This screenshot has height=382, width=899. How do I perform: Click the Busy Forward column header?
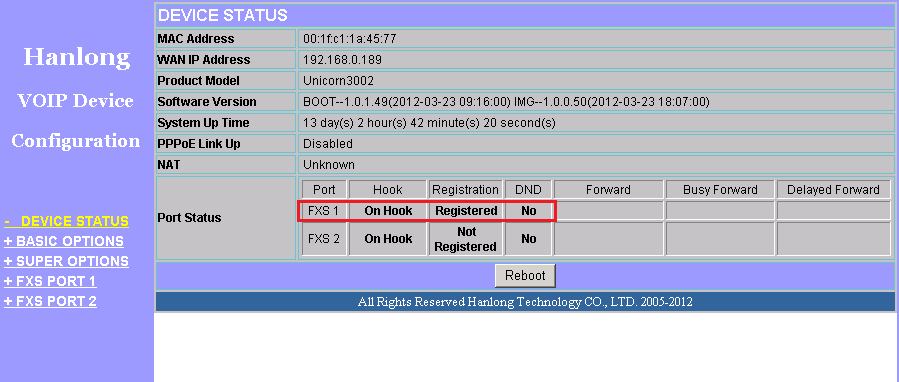click(x=720, y=190)
